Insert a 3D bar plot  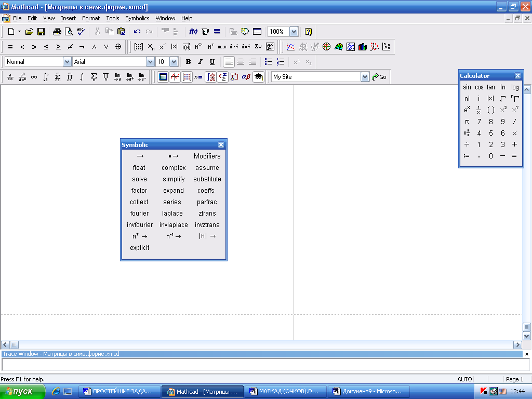point(362,47)
